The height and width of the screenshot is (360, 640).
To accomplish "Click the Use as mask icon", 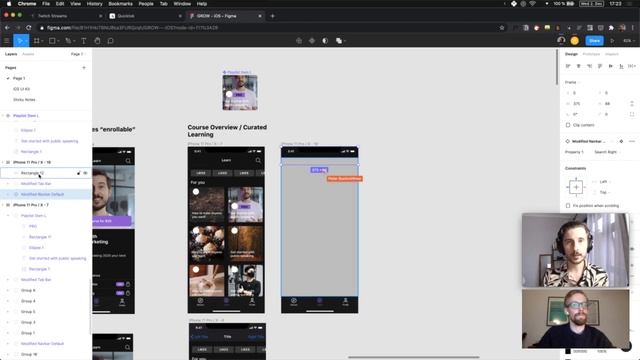I will coord(325,41).
